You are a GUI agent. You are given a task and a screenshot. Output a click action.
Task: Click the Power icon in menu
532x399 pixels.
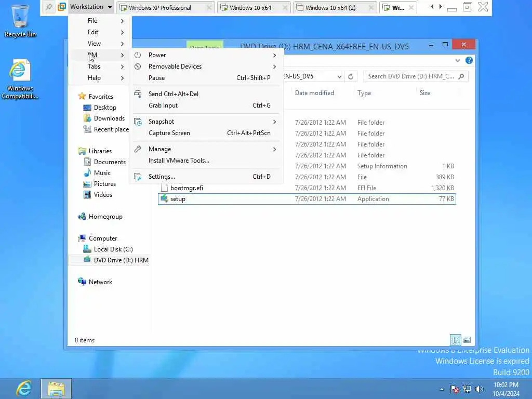[x=137, y=55]
